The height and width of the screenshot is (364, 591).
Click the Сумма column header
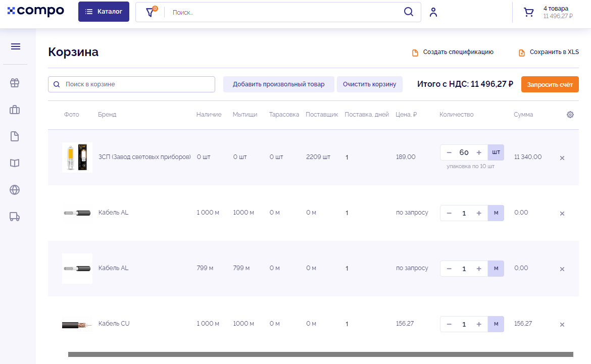[x=523, y=115]
